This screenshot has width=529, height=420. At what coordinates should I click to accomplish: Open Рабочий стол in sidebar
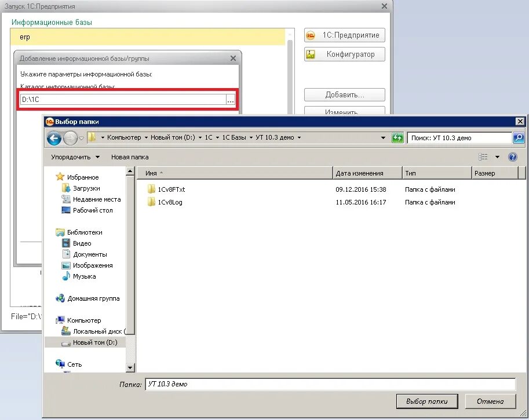coord(87,210)
